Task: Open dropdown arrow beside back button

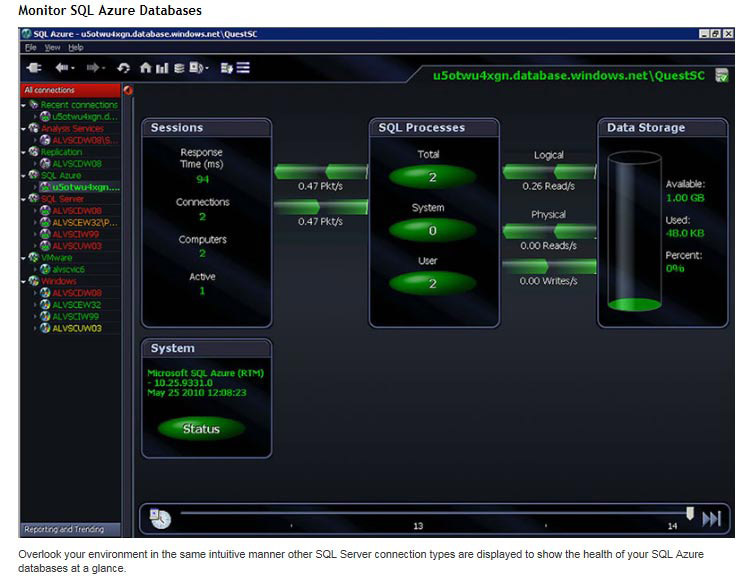Action: tap(73, 68)
